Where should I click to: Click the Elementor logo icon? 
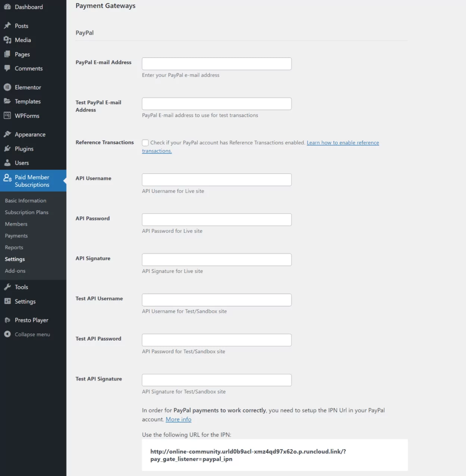click(x=7, y=87)
